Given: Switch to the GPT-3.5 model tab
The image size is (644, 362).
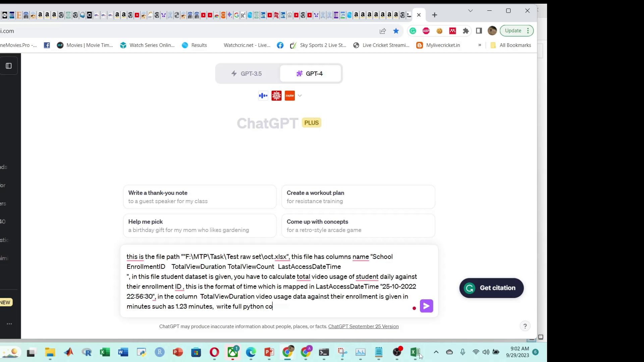Looking at the screenshot, I should click(247, 74).
